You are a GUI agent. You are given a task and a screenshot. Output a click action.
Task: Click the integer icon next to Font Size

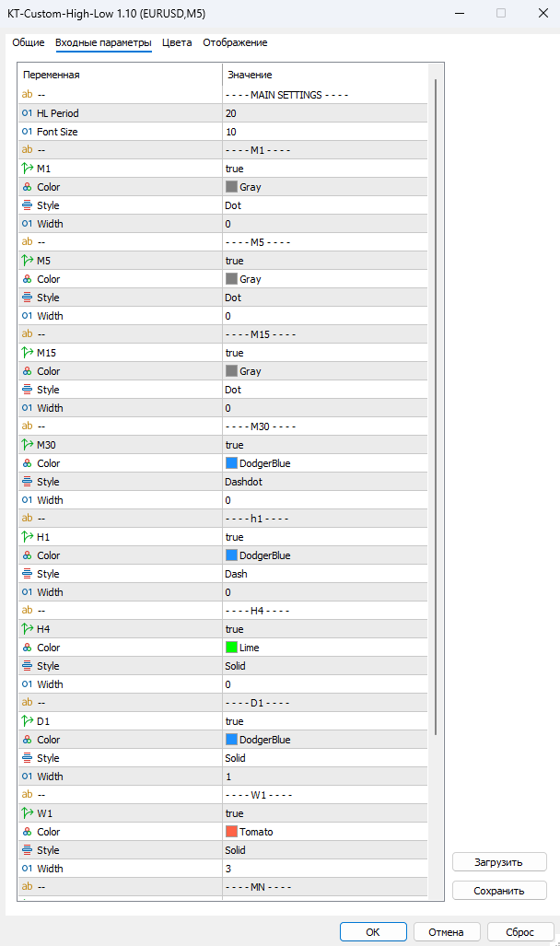point(27,132)
